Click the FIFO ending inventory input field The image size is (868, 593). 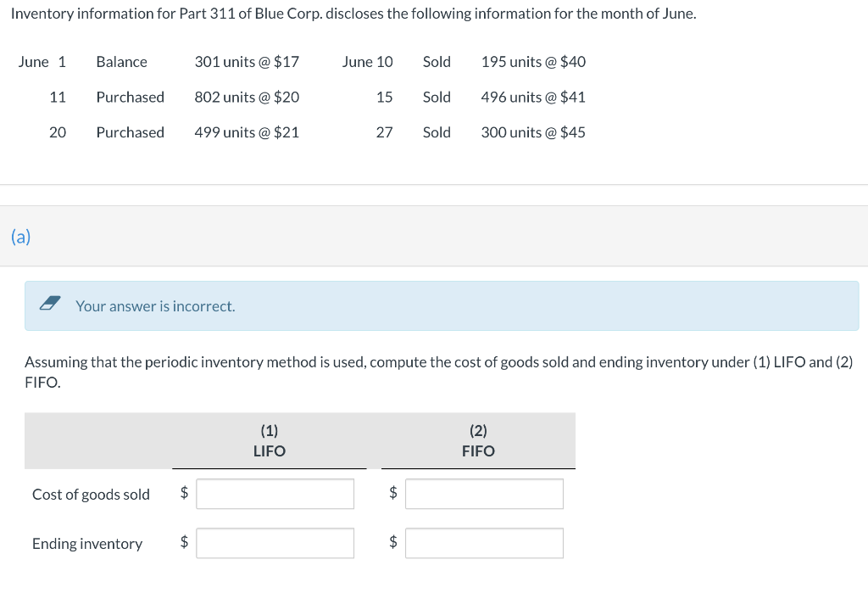click(x=484, y=543)
